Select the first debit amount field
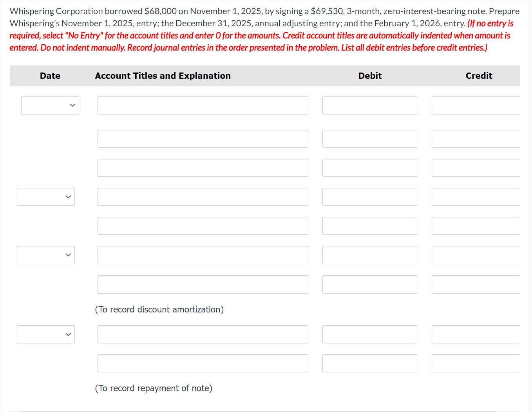The image size is (532, 412). click(x=369, y=105)
